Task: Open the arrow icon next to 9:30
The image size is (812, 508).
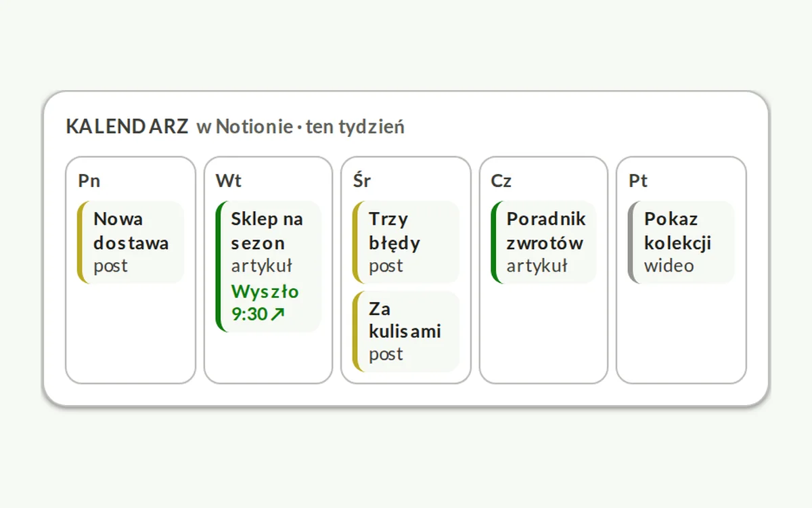Action: click(277, 314)
